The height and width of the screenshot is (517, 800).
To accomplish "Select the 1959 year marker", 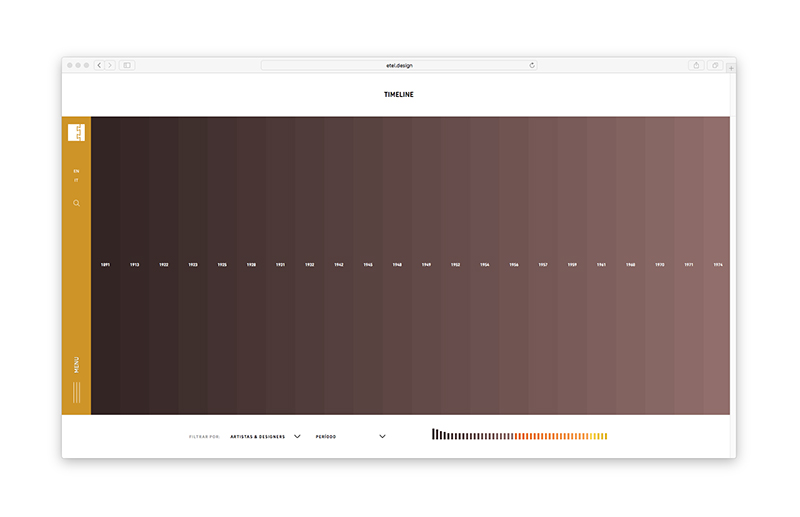I will pos(572,265).
